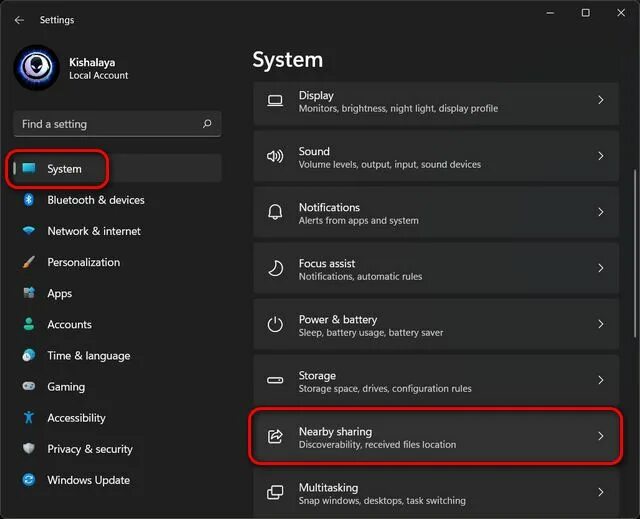Viewport: 640px width, 519px height.
Task: Expand Storage settings via its chevron
Action: click(600, 380)
